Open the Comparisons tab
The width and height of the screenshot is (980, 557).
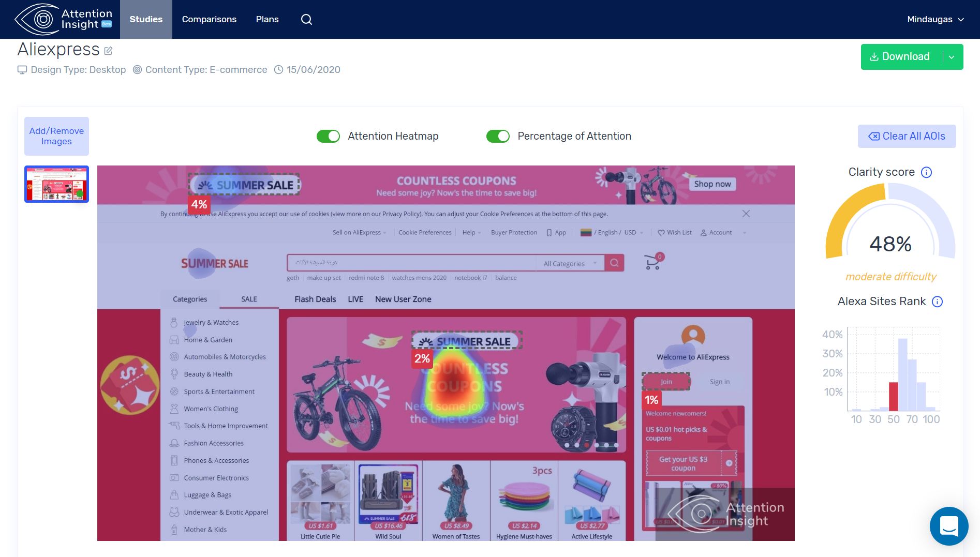point(209,19)
